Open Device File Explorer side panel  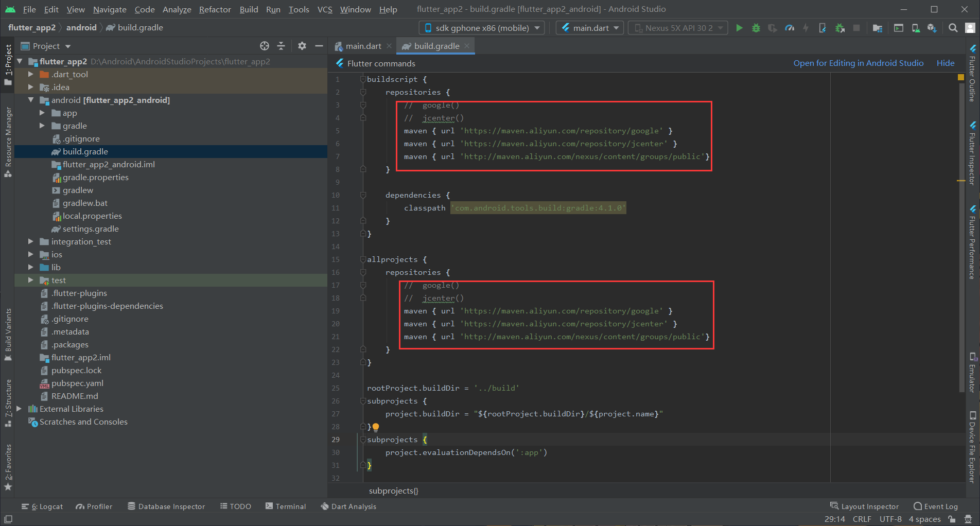972,447
